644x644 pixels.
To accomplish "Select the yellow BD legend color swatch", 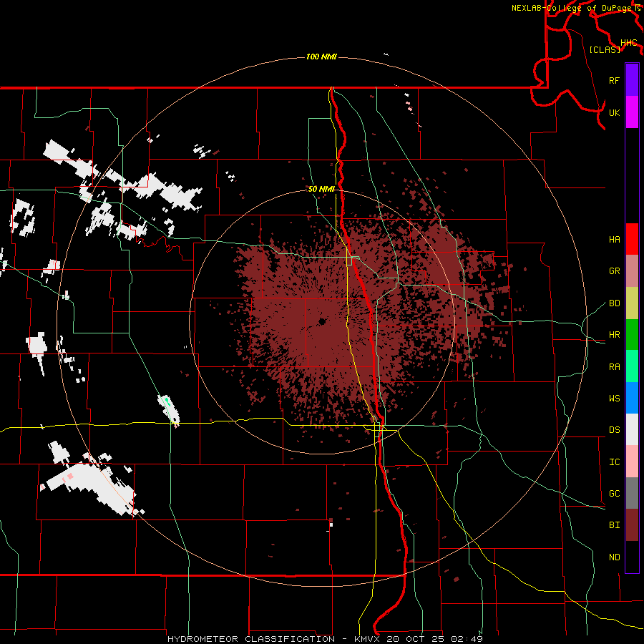I will click(x=632, y=303).
